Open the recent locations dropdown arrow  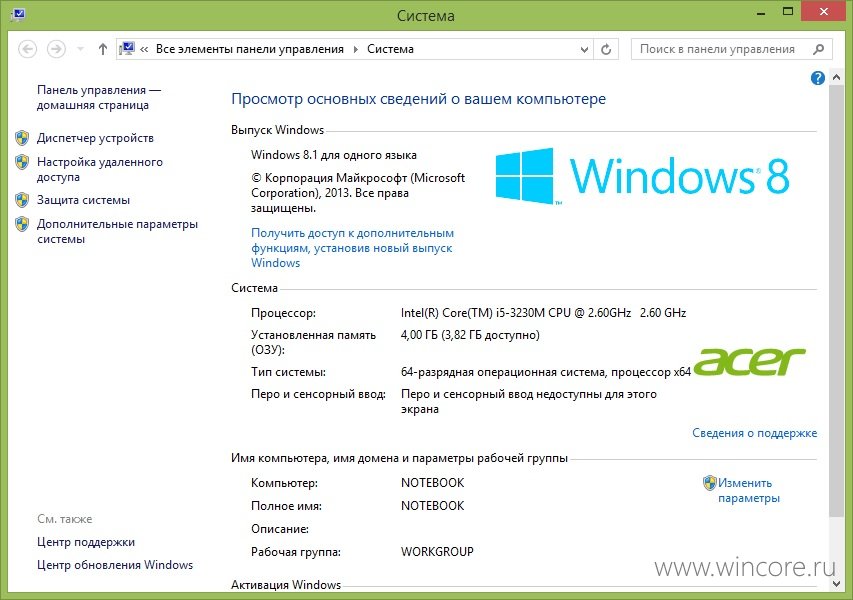pyautogui.click(x=81, y=50)
